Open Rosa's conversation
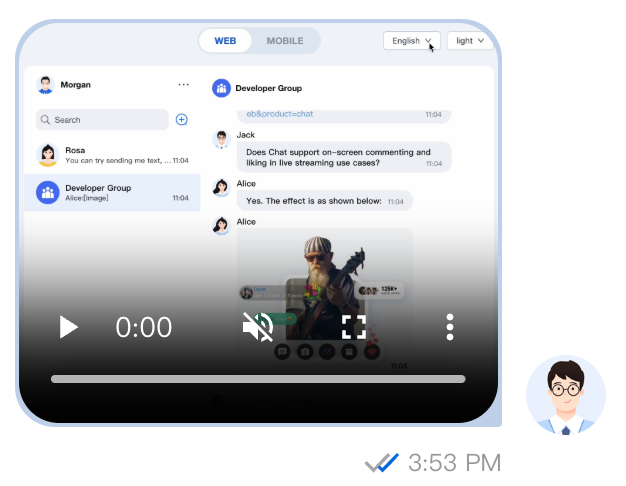The width and height of the screenshot is (626, 486). [x=112, y=155]
